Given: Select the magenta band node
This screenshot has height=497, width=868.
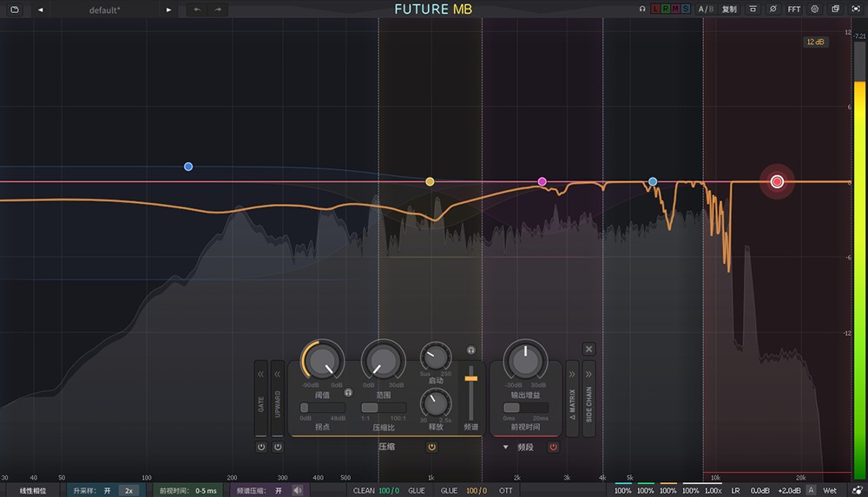Looking at the screenshot, I should pos(542,181).
